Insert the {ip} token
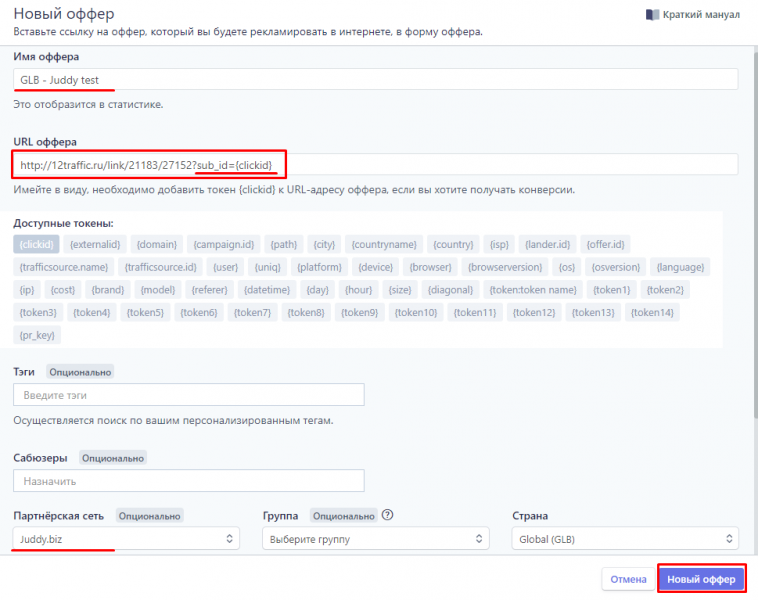This screenshot has height=600, width=758. [x=27, y=290]
